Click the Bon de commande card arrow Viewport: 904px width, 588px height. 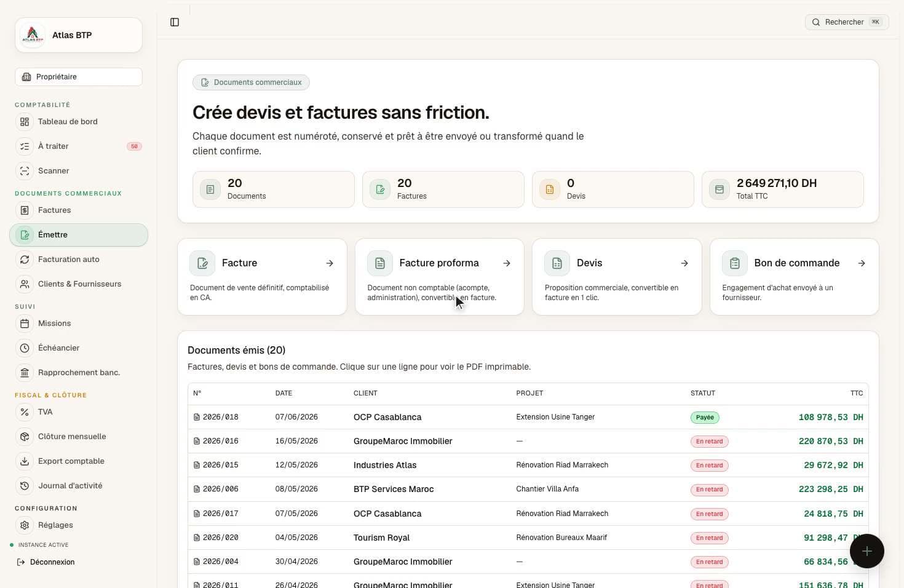click(862, 263)
